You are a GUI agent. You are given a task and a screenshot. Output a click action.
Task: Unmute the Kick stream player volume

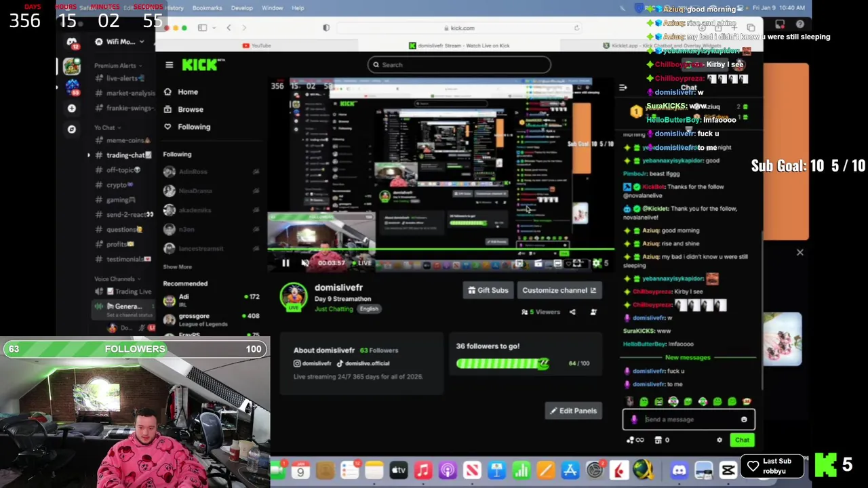(305, 263)
